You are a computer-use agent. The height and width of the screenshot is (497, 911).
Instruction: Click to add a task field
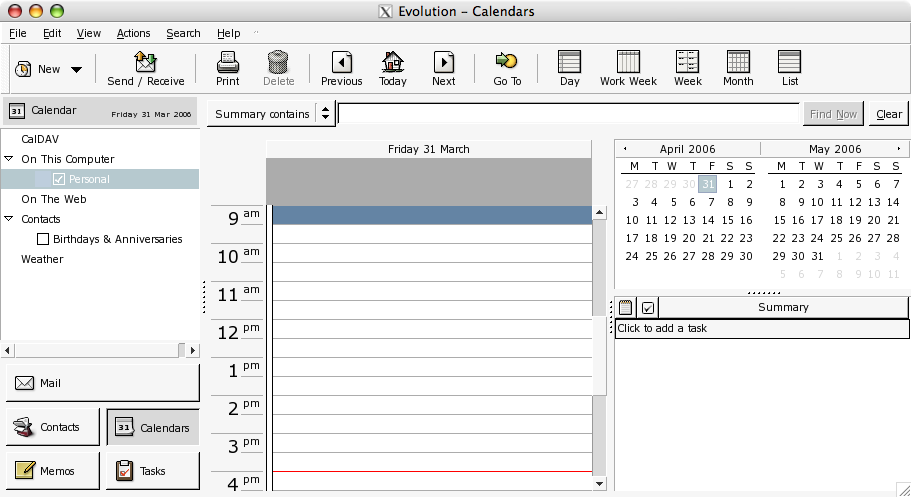762,328
